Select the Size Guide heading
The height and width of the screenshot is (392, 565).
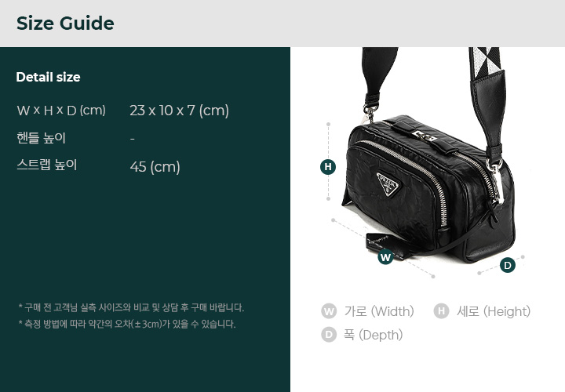[x=65, y=24]
